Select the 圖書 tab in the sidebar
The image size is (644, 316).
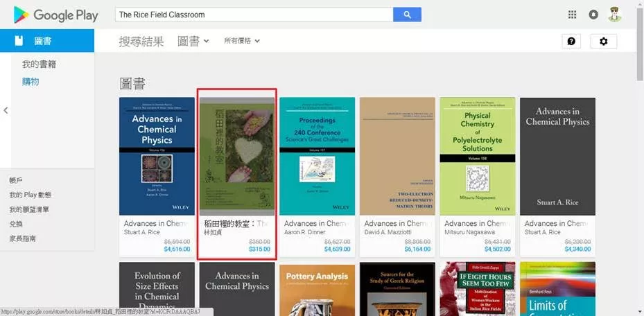(47, 41)
